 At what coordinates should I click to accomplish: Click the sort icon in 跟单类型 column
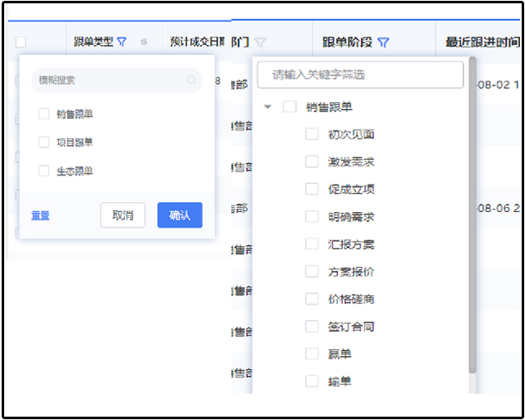[x=144, y=42]
